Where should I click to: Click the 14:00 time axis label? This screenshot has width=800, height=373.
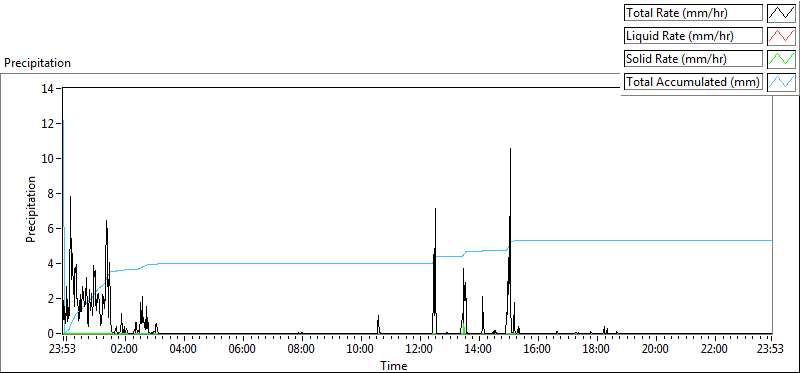478,350
